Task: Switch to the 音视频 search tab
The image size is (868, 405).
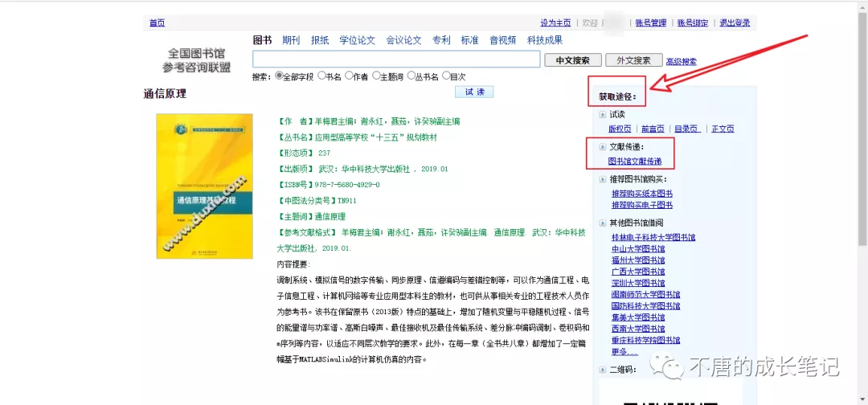Action: [503, 40]
